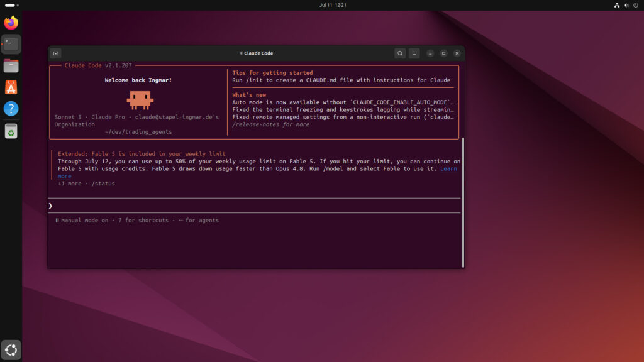The height and width of the screenshot is (362, 644).
Task: Click the '← for agents' hint
Action: (x=199, y=221)
